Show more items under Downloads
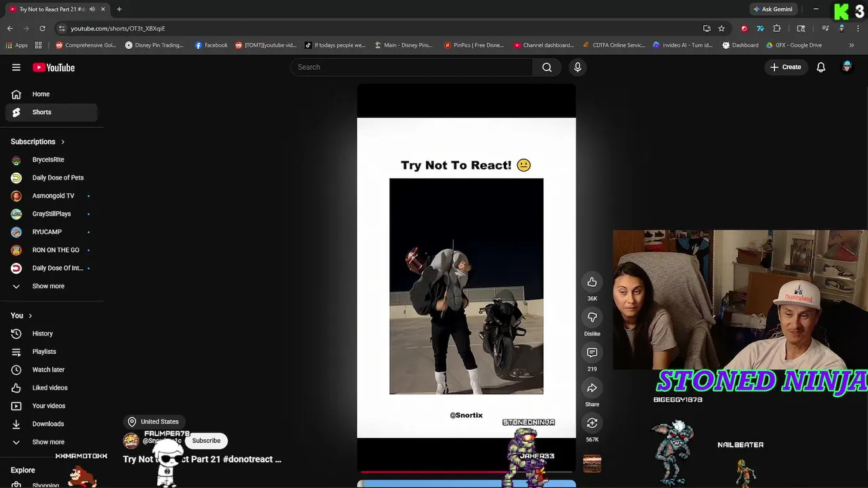868x488 pixels. point(48,442)
